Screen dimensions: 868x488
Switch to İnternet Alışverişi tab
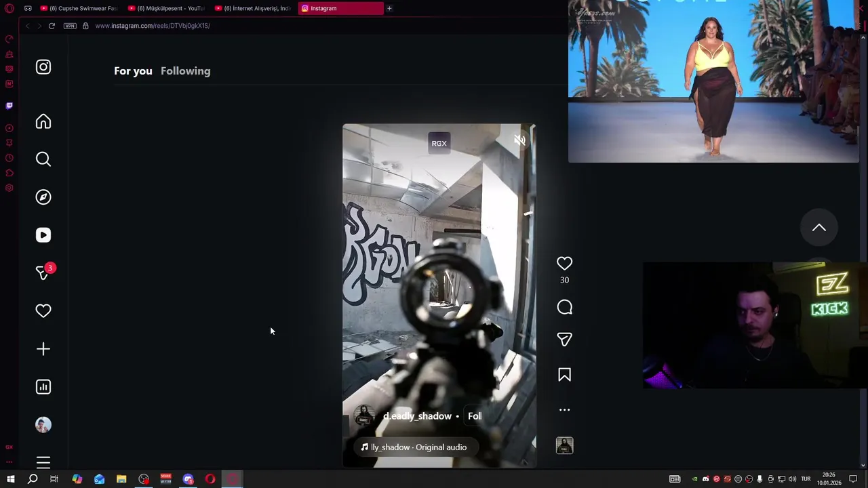pos(253,8)
